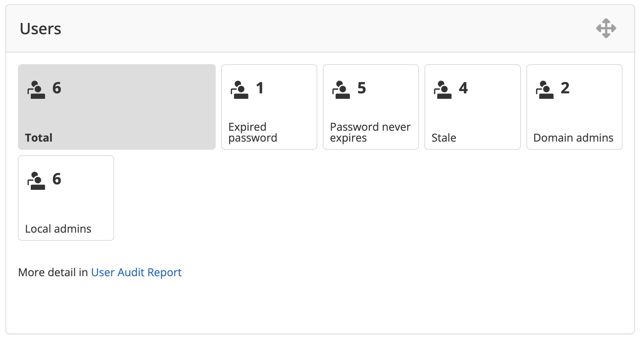644x340 pixels.
Task: Click the Password never expires count 5
Action: tap(362, 88)
